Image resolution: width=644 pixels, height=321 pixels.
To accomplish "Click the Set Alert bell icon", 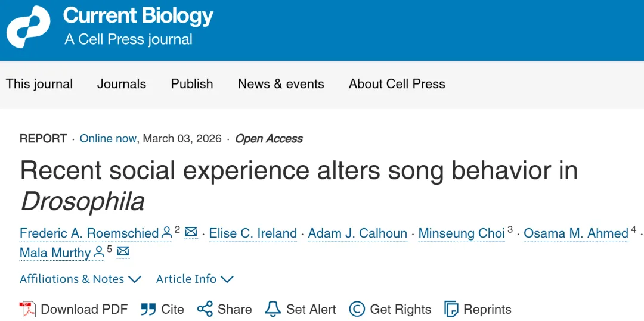I will tap(273, 309).
